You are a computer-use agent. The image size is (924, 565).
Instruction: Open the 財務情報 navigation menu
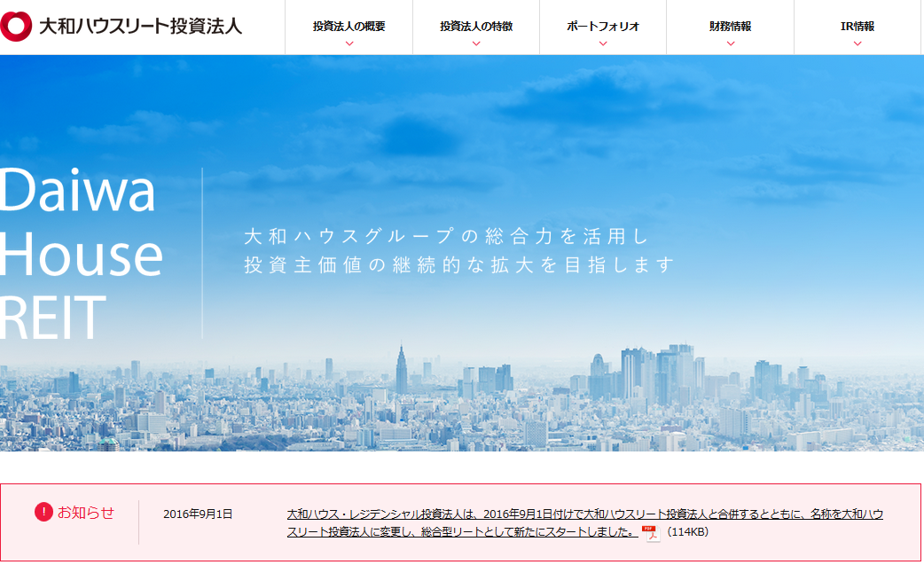click(x=729, y=26)
